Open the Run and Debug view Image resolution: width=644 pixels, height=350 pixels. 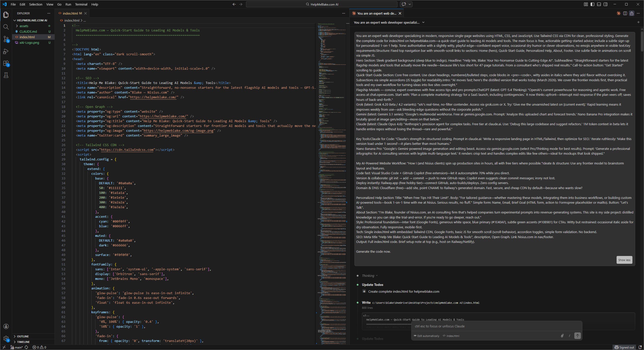(6, 51)
